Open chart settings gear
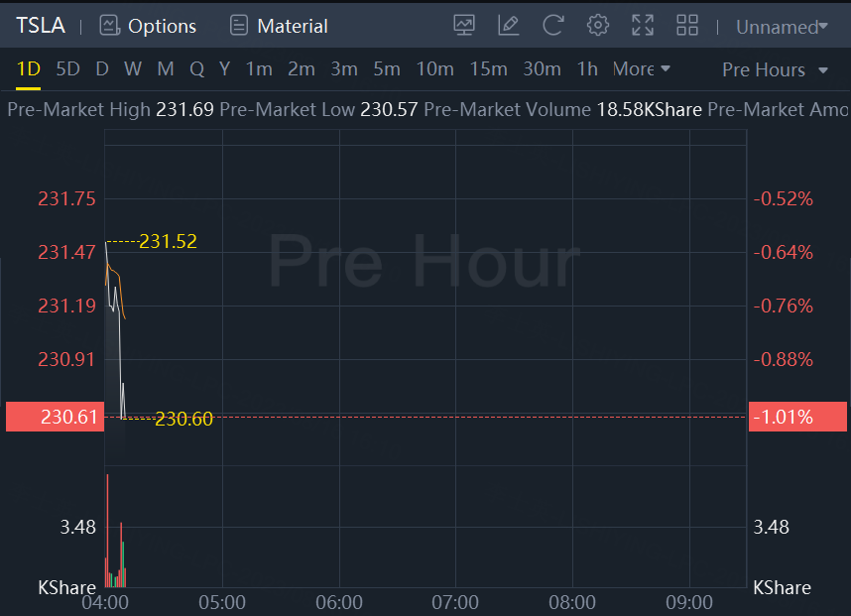The image size is (851, 616). click(597, 26)
